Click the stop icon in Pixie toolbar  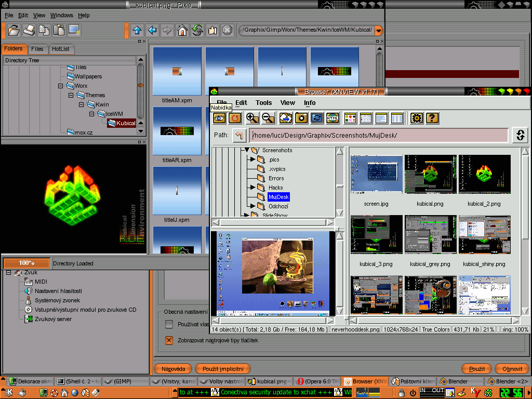pos(228,30)
